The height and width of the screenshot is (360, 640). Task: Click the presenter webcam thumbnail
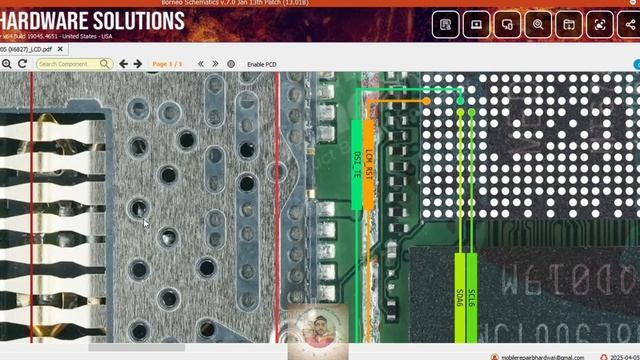[x=318, y=331]
